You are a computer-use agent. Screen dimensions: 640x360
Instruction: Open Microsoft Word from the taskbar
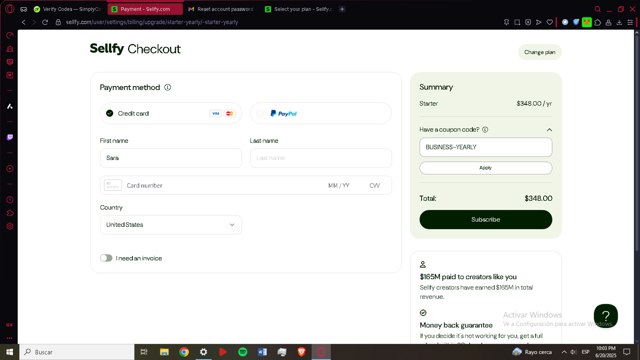click(x=262, y=352)
